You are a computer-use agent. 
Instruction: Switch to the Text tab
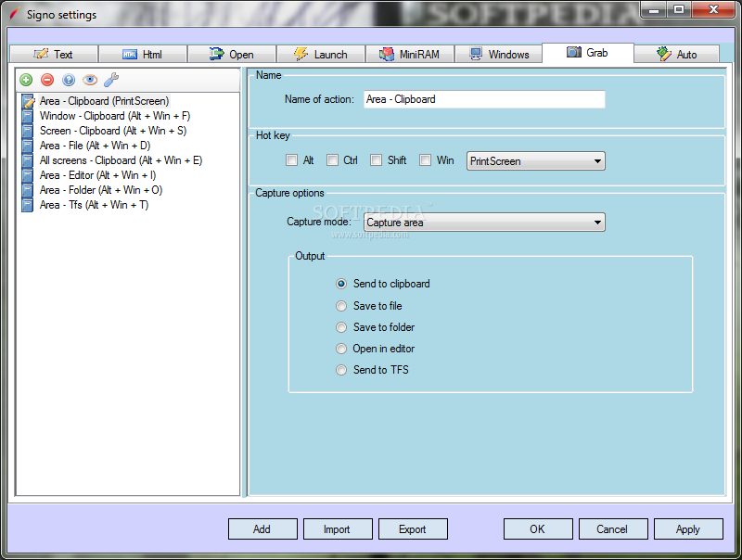[x=54, y=55]
